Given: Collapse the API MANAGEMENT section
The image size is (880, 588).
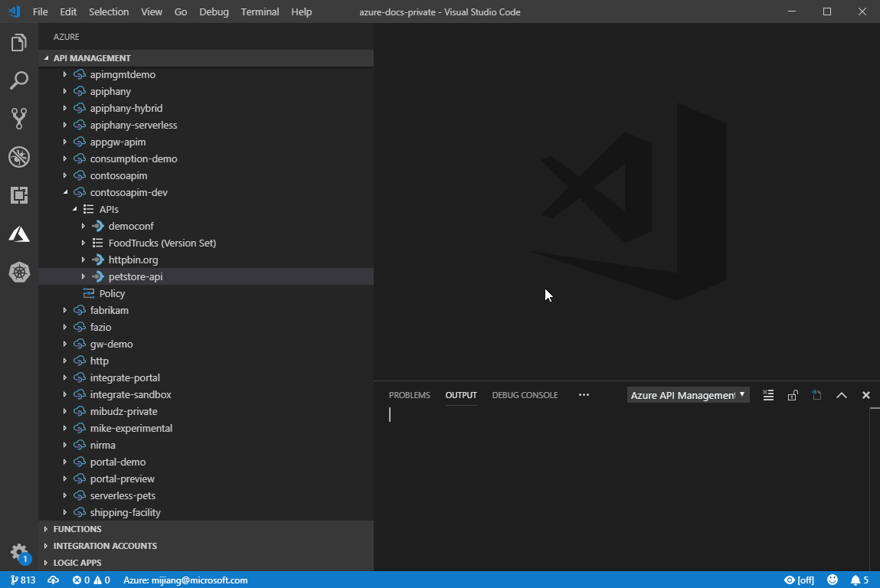Looking at the screenshot, I should point(47,57).
